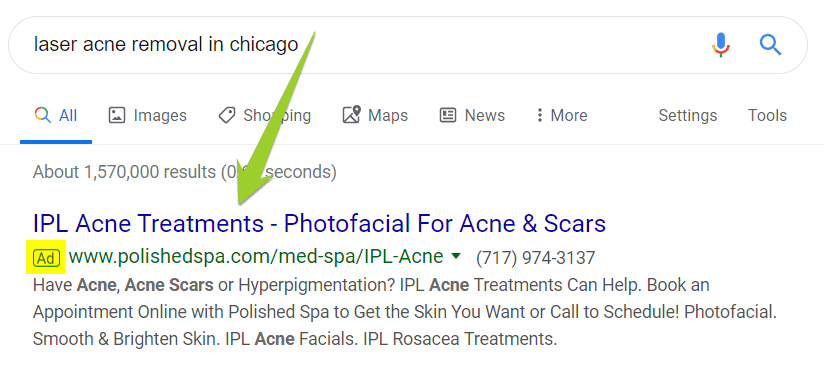Switch to the Images tab
Image resolution: width=824 pixels, height=373 pixels.
[x=148, y=116]
